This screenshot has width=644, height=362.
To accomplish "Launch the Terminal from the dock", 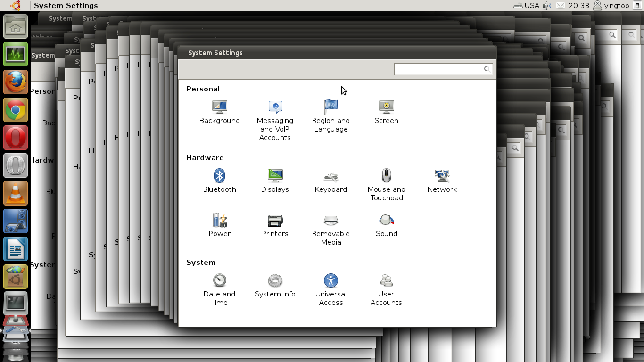I will (16, 304).
